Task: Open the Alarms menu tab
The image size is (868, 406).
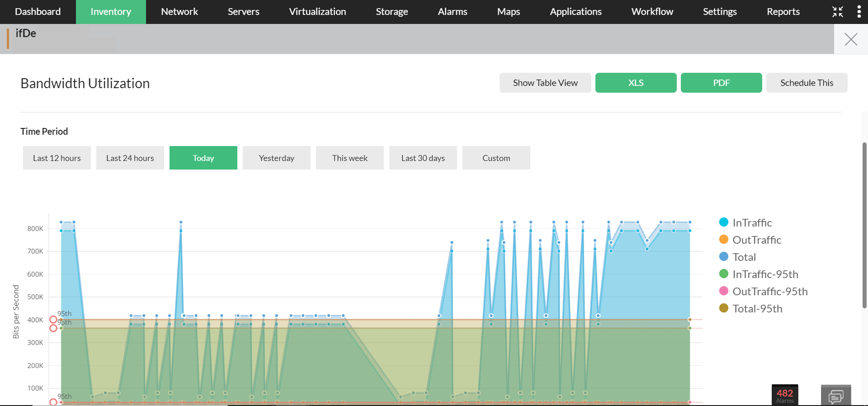Action: click(452, 12)
